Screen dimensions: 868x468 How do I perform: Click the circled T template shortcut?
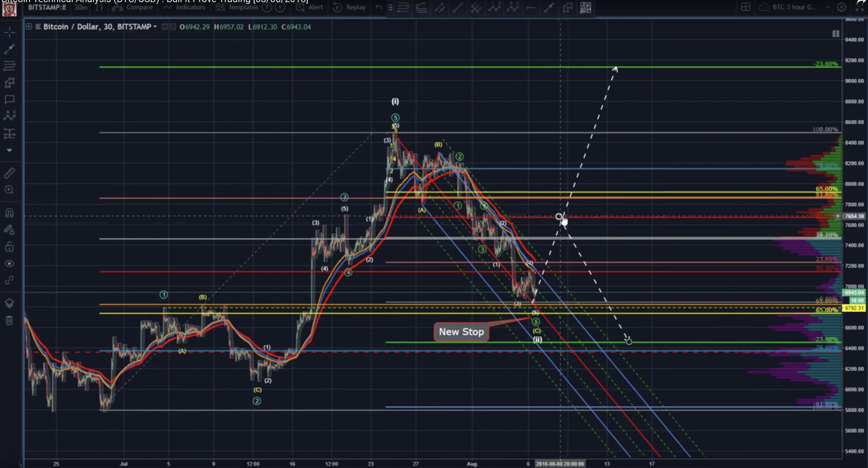tap(267, 7)
